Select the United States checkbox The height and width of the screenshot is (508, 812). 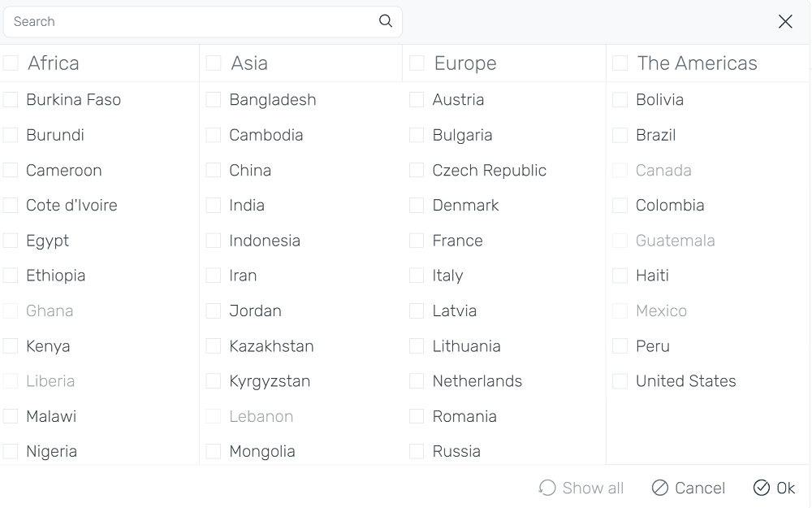coord(620,381)
